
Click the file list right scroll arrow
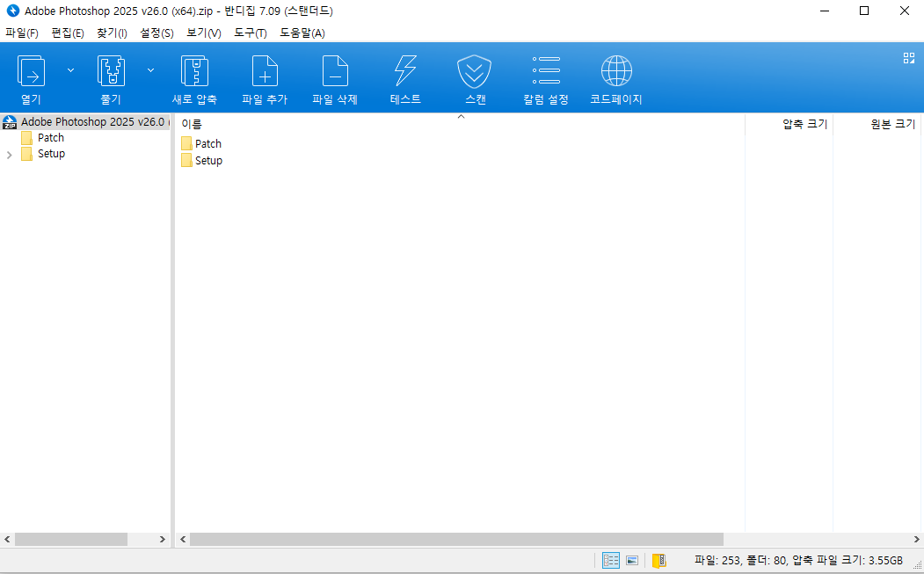coord(916,539)
